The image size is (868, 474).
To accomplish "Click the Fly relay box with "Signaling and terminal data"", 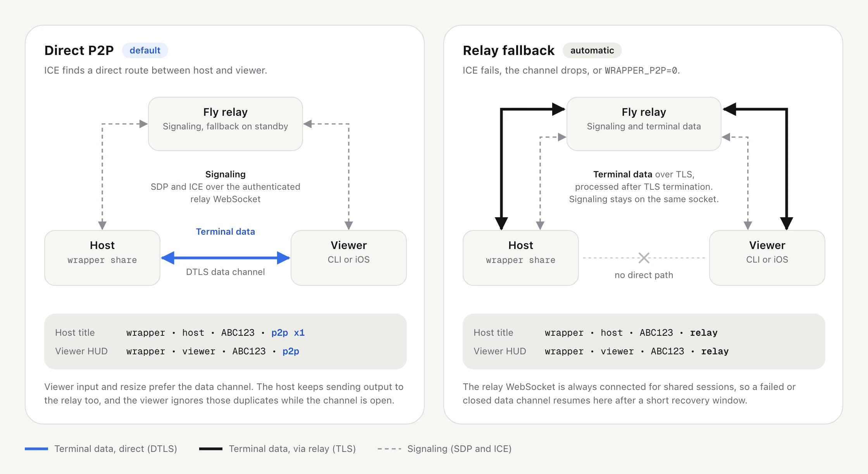I will coord(644,124).
